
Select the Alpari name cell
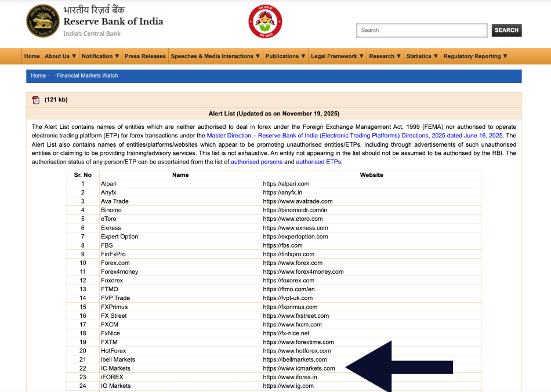coord(180,184)
